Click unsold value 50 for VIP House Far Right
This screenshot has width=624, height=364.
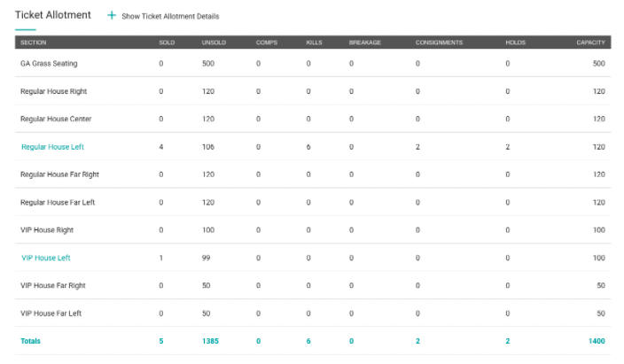(207, 286)
